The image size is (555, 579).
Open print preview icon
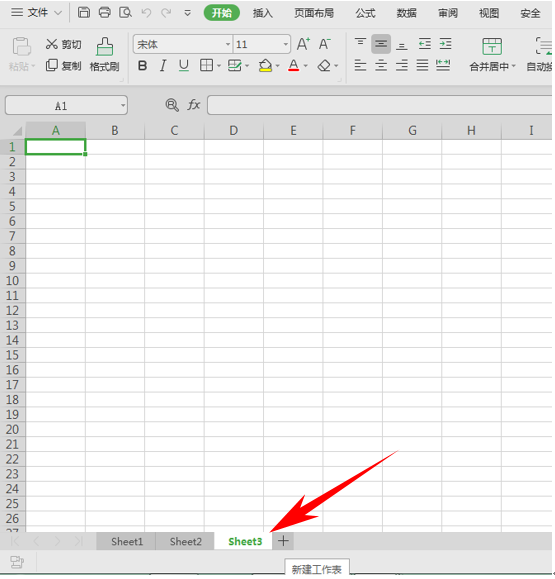[x=126, y=13]
